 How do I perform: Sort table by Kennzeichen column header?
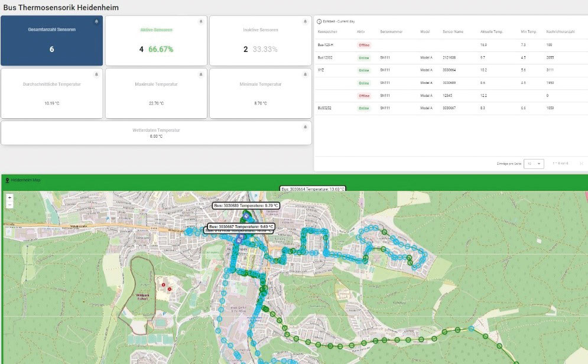click(327, 31)
